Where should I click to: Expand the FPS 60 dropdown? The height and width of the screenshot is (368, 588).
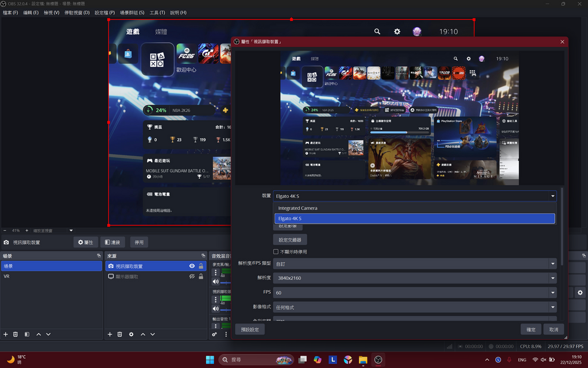pos(414,293)
